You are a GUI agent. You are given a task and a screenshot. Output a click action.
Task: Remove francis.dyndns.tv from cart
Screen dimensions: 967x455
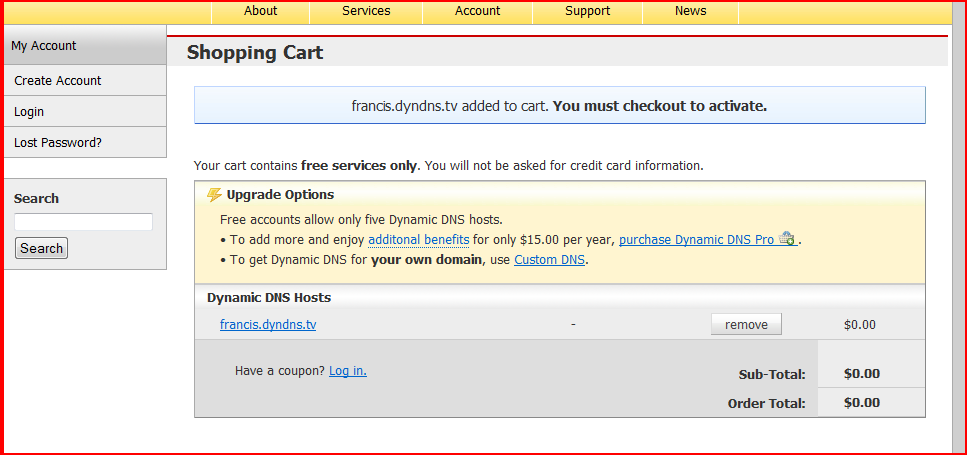coord(746,324)
